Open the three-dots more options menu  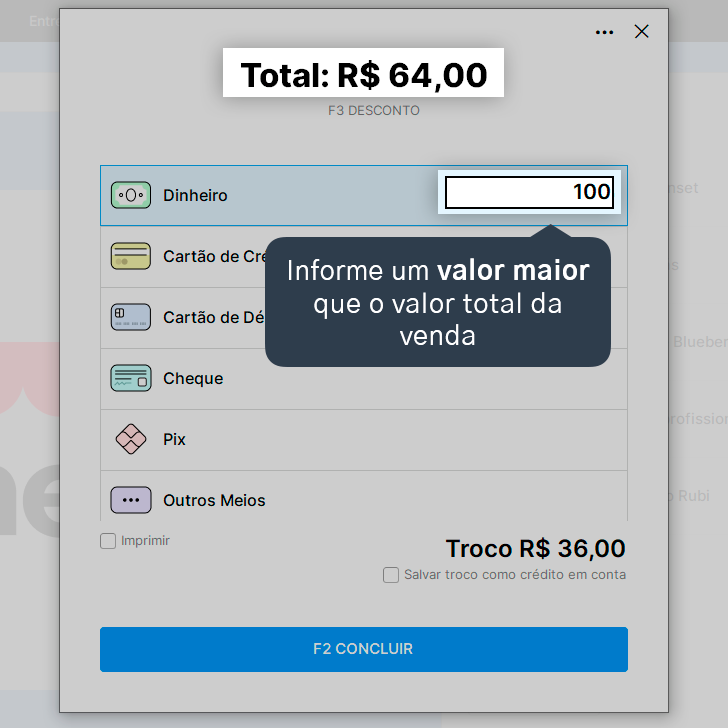[604, 32]
